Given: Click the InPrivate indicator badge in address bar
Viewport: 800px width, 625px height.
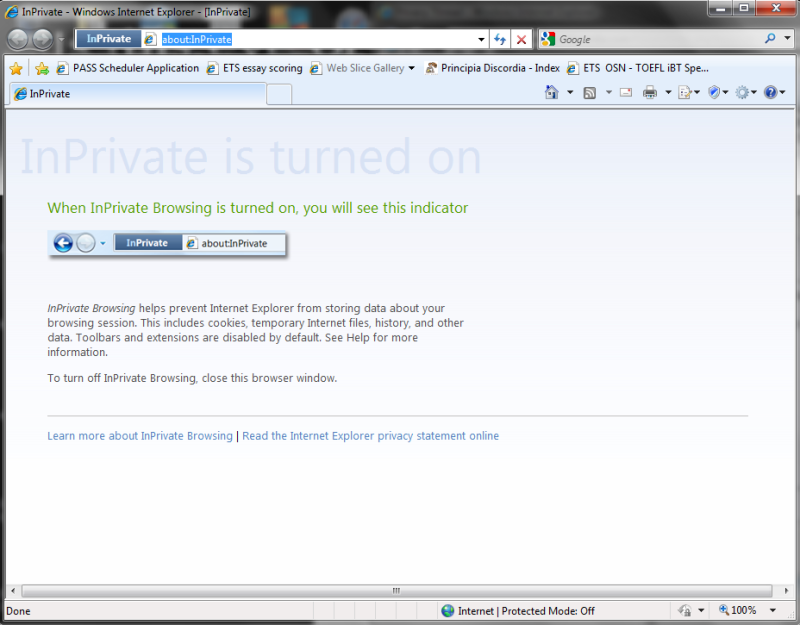Looking at the screenshot, I should (109, 39).
